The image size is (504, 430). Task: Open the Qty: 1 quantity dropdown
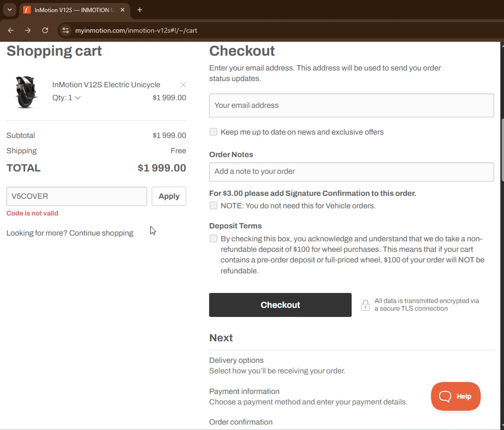pos(67,97)
